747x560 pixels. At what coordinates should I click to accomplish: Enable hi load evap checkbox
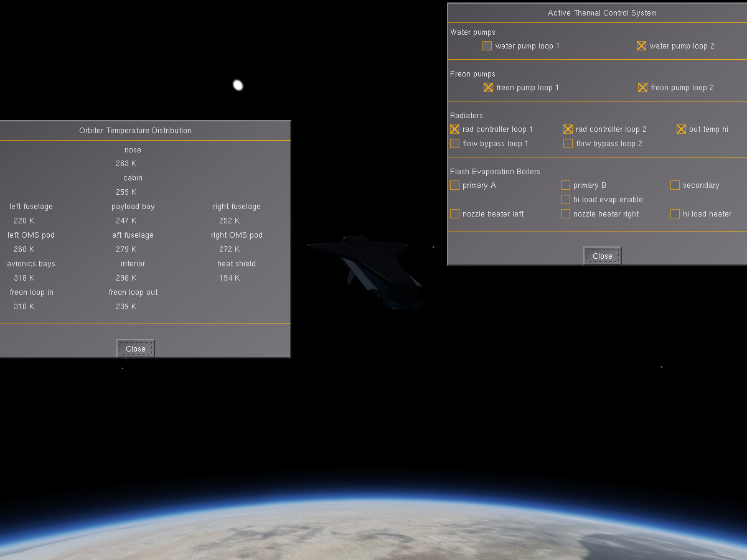pyautogui.click(x=565, y=200)
